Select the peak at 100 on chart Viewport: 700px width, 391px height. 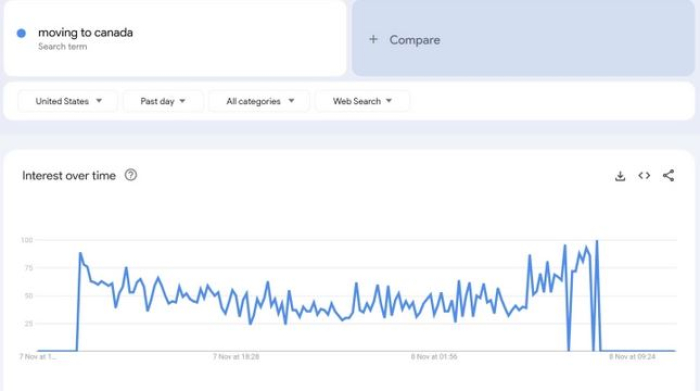[597, 241]
